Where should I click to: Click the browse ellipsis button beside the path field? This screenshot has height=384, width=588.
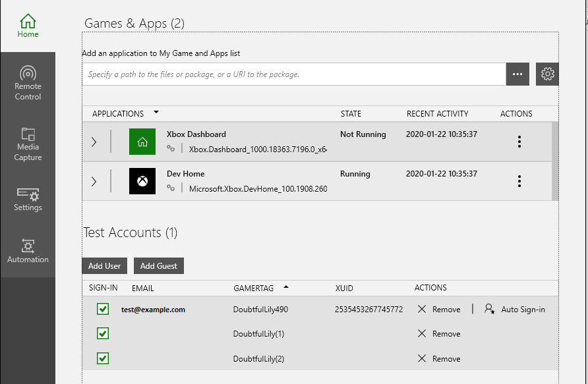coord(517,74)
